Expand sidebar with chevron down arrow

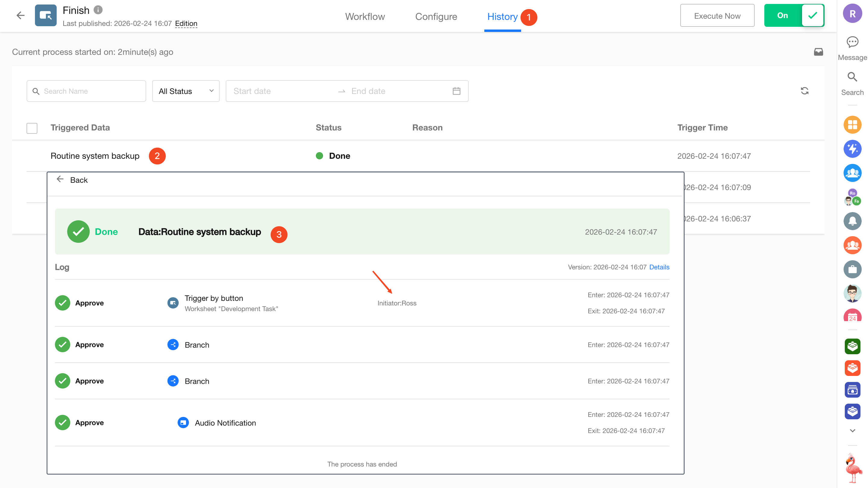[x=852, y=430]
